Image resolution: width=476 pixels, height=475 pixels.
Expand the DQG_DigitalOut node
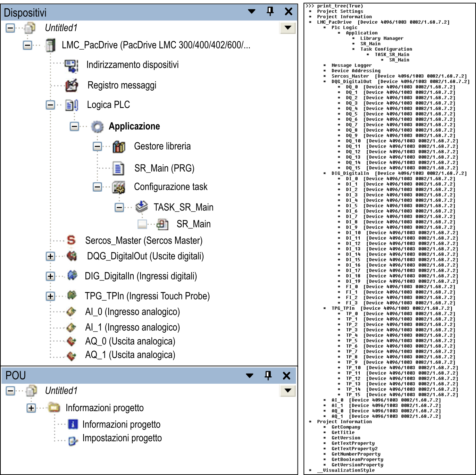[x=50, y=257]
